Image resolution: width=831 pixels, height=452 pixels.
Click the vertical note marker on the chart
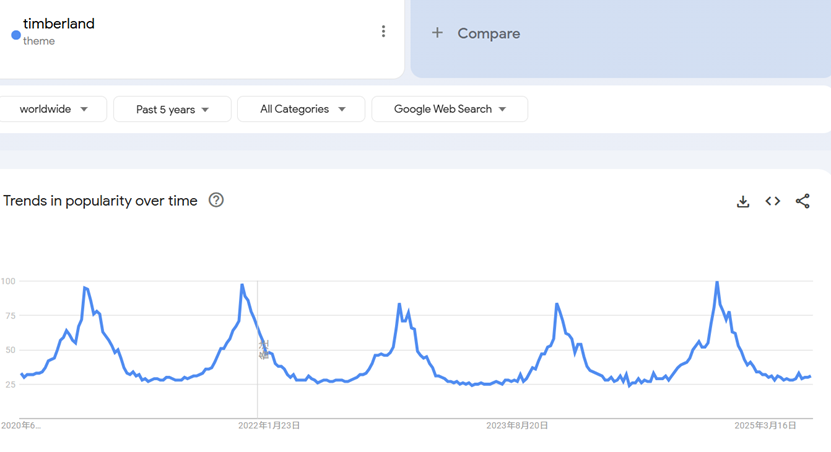click(x=263, y=350)
